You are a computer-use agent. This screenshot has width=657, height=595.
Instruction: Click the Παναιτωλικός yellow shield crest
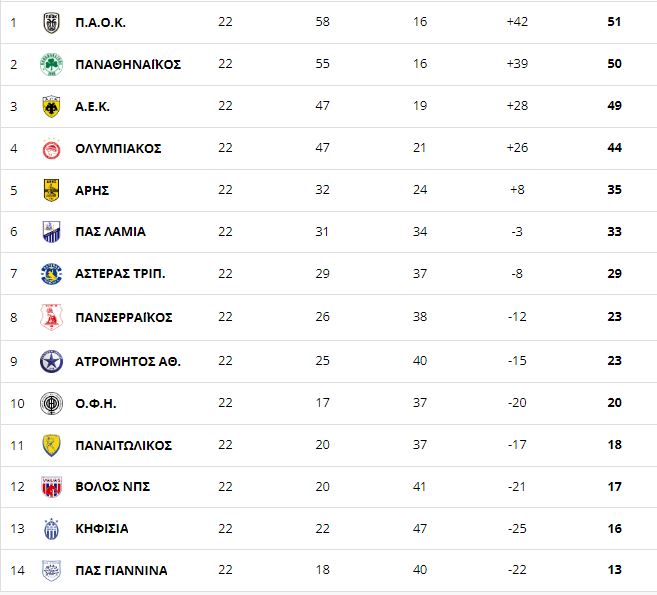coord(52,445)
